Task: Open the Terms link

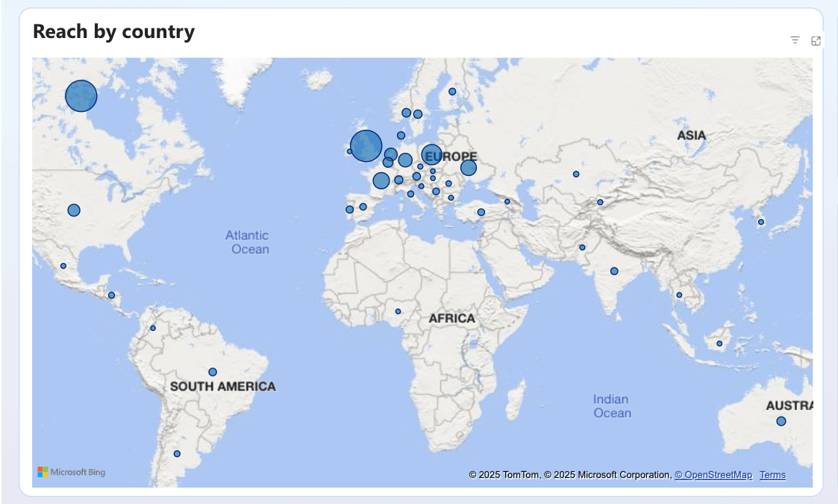Action: click(x=773, y=475)
